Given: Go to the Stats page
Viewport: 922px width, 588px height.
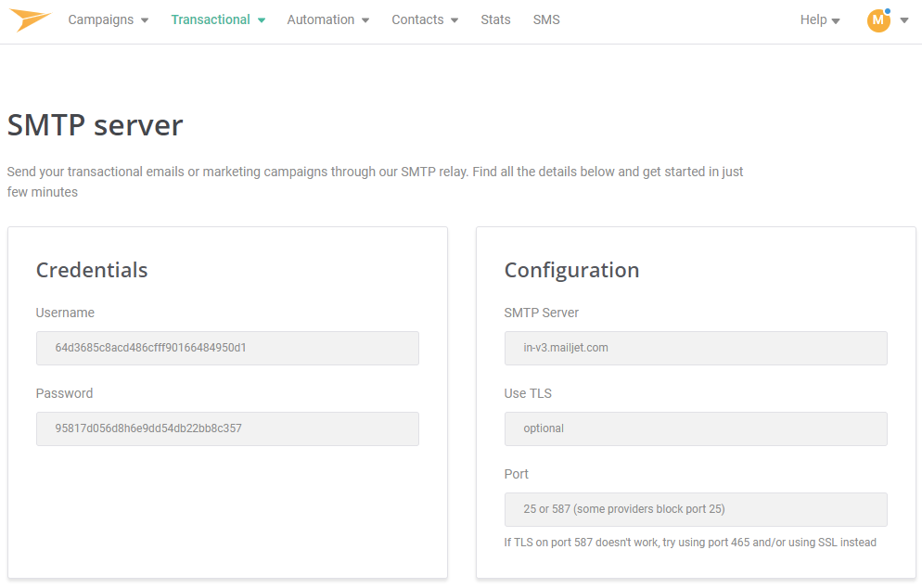Looking at the screenshot, I should coord(495,19).
